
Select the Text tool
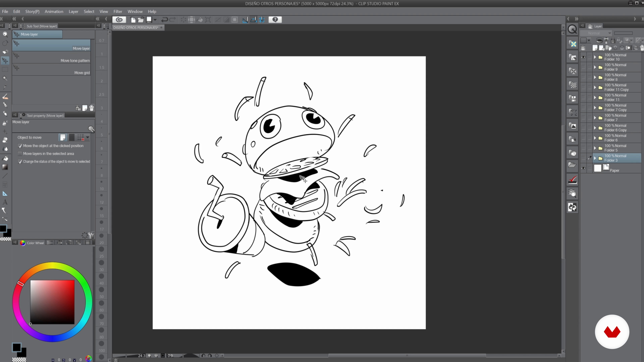(5, 202)
